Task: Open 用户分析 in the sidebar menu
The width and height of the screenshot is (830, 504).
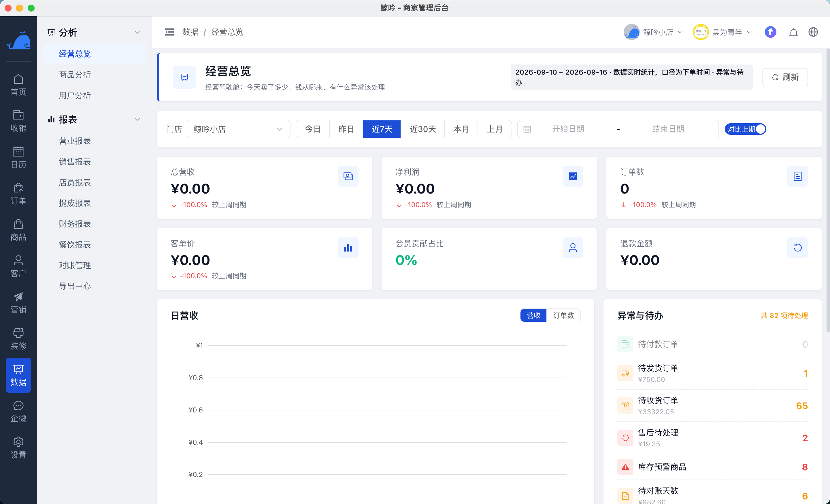Action: pyautogui.click(x=94, y=95)
